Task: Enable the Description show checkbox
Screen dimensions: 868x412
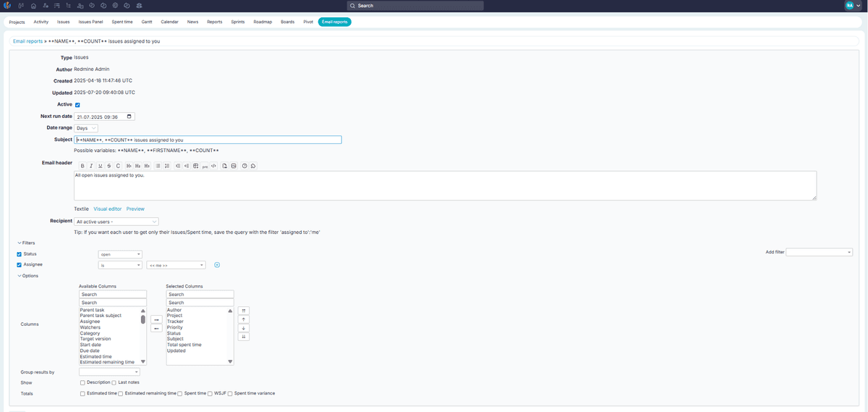Action: coord(82,382)
